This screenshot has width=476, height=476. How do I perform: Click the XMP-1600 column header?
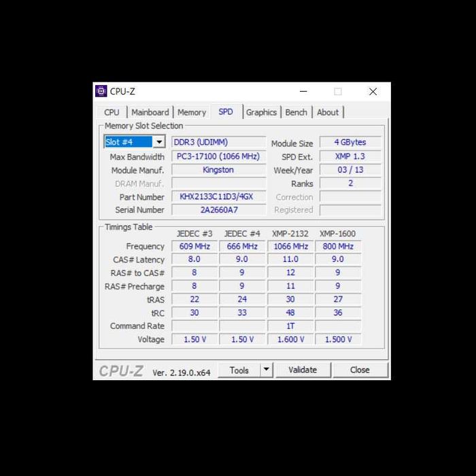pos(337,234)
